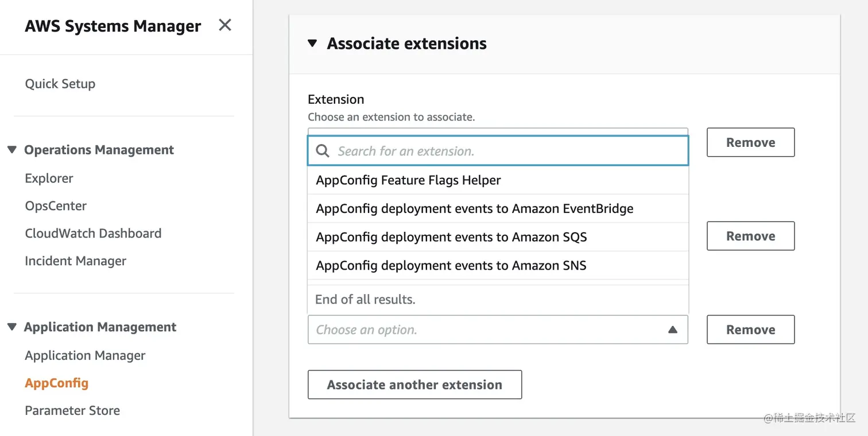Image resolution: width=868 pixels, height=436 pixels.
Task: Collapse the Application Management group arrow
Action: tap(12, 327)
